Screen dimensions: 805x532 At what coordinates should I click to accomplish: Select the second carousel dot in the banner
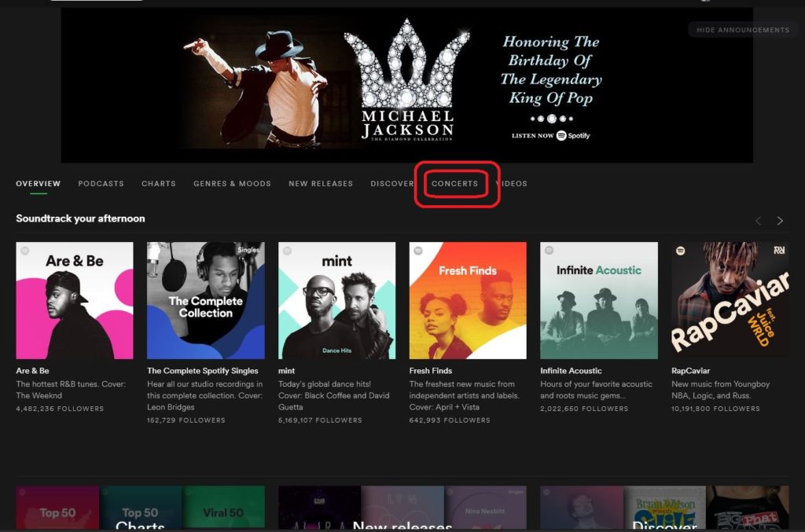tap(541, 118)
